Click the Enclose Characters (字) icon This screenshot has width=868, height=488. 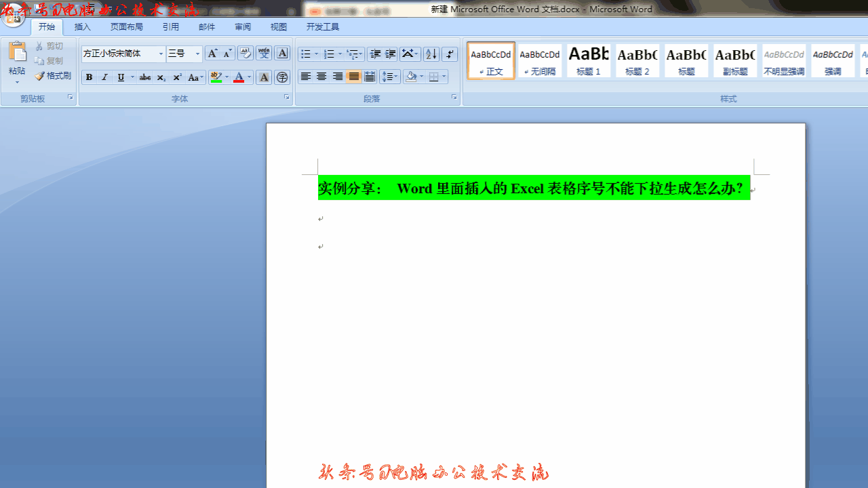pyautogui.click(x=283, y=77)
